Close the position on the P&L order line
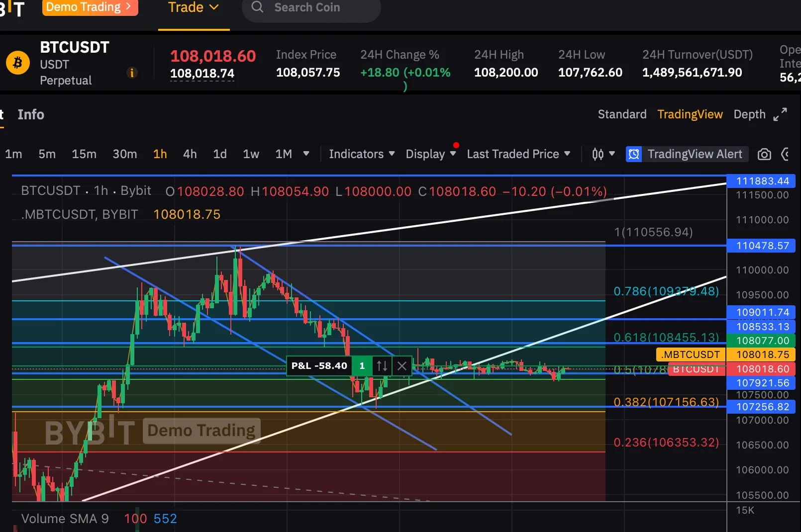 402,366
